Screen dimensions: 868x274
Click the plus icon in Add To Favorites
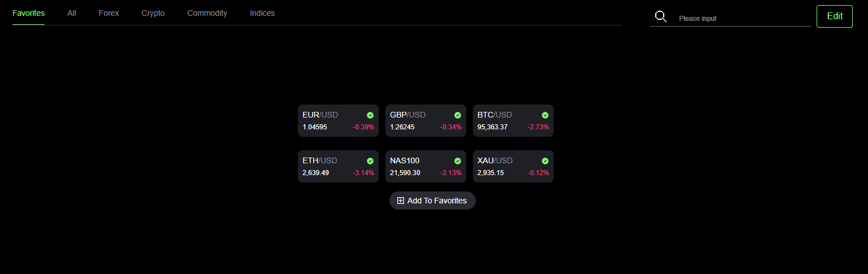coord(401,201)
